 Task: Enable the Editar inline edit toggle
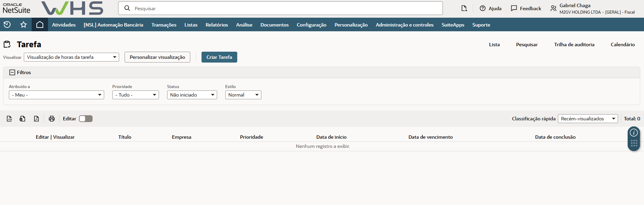[x=86, y=119]
